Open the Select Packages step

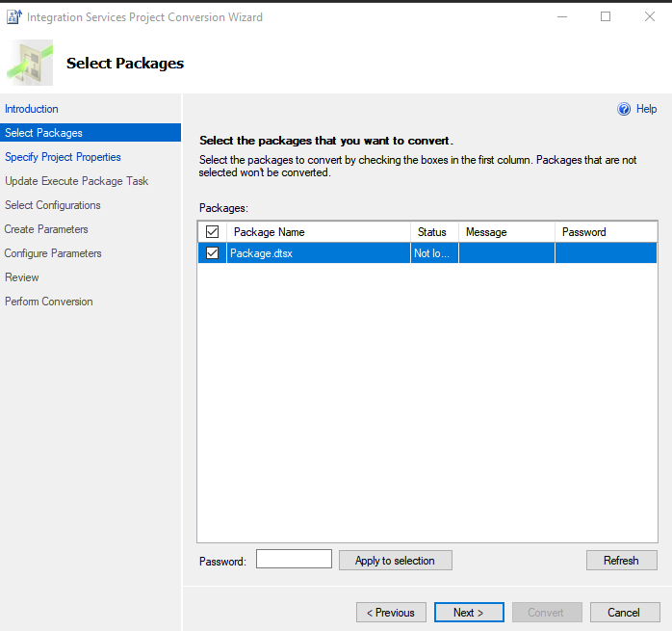coord(90,133)
